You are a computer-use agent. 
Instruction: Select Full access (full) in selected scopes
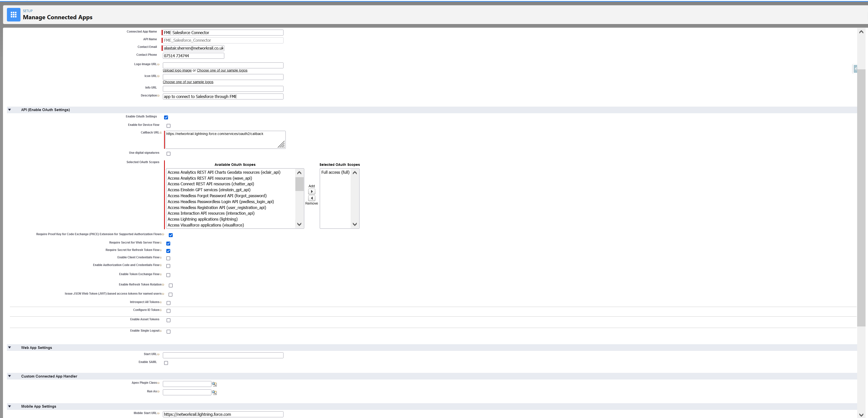335,172
